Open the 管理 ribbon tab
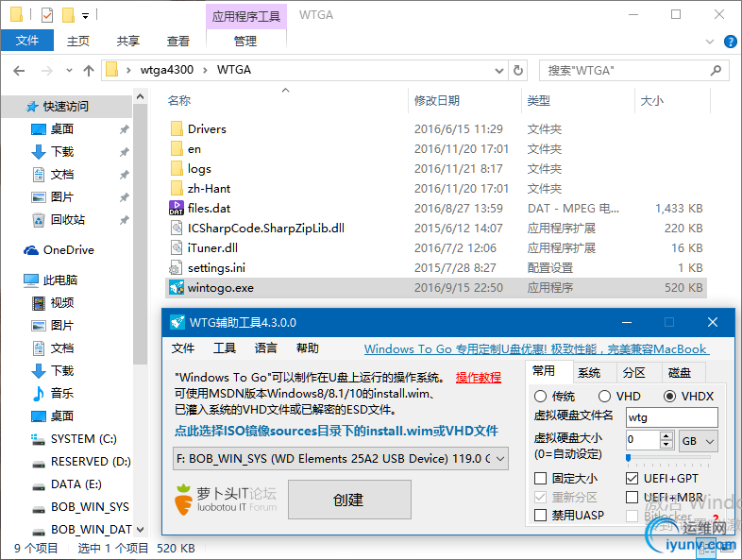742x560 pixels. coord(245,42)
